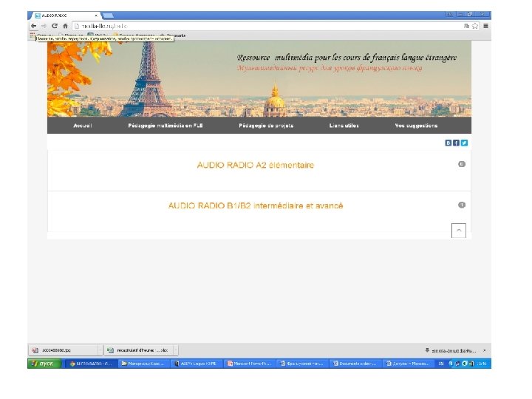
Task: Share via the VK icon
Action: (x=449, y=143)
